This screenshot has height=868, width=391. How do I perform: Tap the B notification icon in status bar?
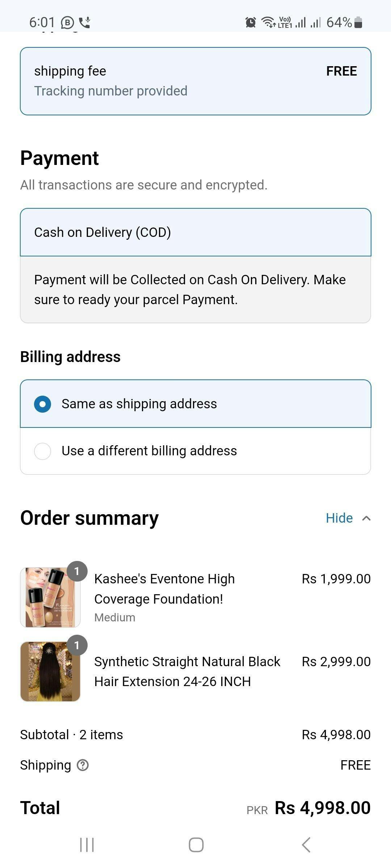coord(67,23)
